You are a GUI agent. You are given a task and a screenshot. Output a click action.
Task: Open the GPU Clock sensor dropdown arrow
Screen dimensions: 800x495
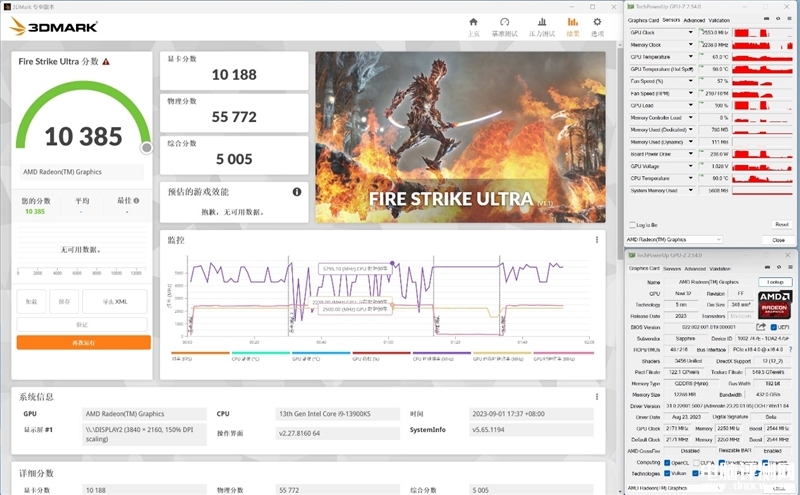coord(691,32)
